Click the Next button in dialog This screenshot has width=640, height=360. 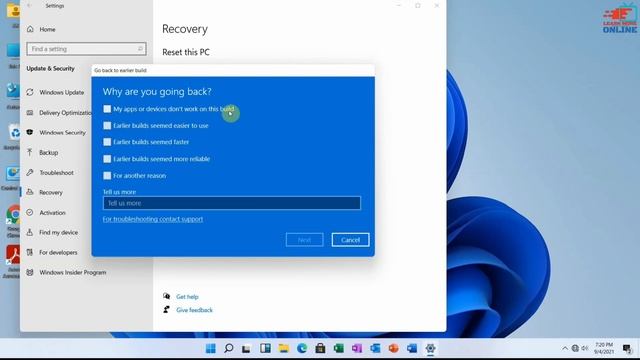[x=304, y=240]
